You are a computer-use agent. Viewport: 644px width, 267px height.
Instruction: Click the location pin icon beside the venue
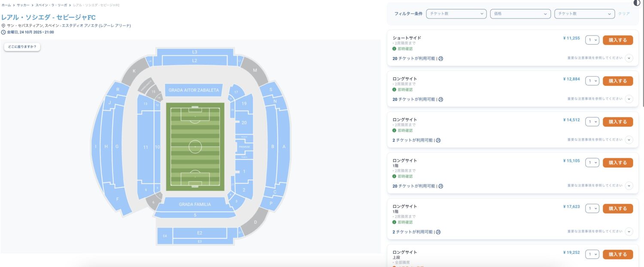(3, 26)
